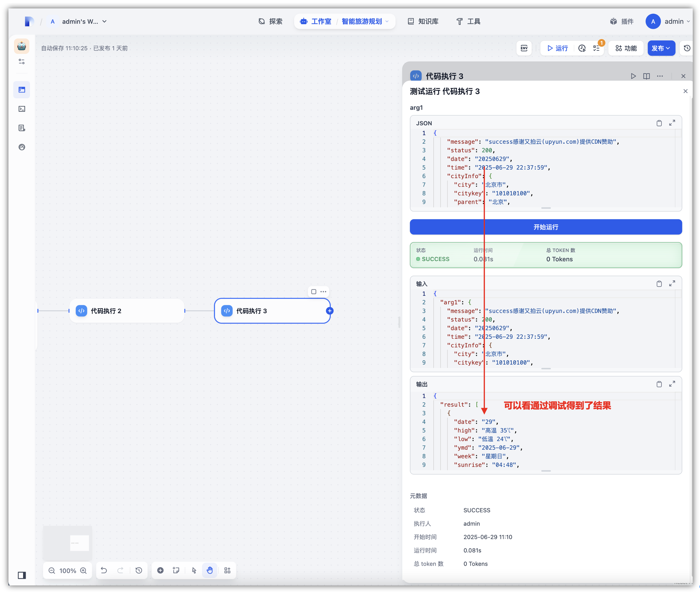Viewport: 700px width, 593px height.
Task: Click the ENV environment variables icon
Action: pyautogui.click(x=524, y=48)
